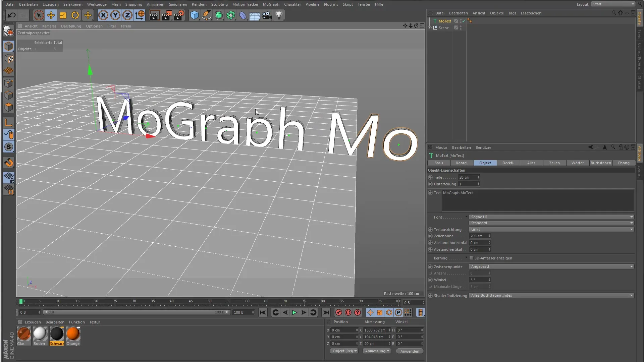Viewport: 644px width, 362px height.
Task: Open the Font family dropdown
Action: 551,217
